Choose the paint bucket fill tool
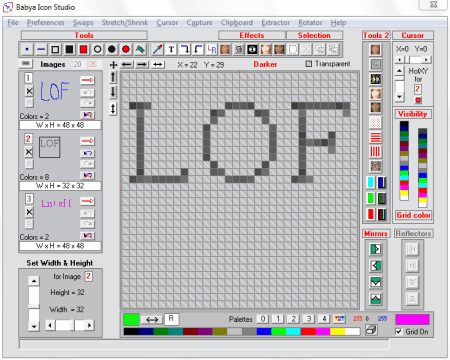 click(140, 50)
